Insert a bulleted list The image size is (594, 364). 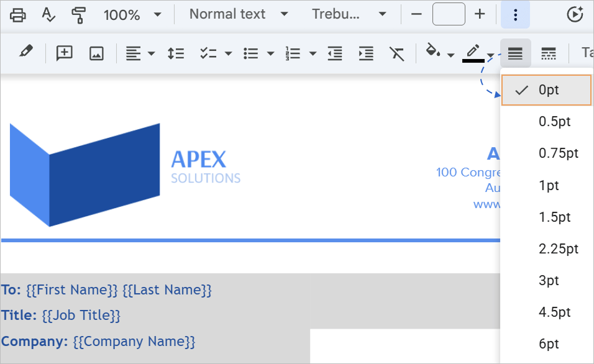251,53
